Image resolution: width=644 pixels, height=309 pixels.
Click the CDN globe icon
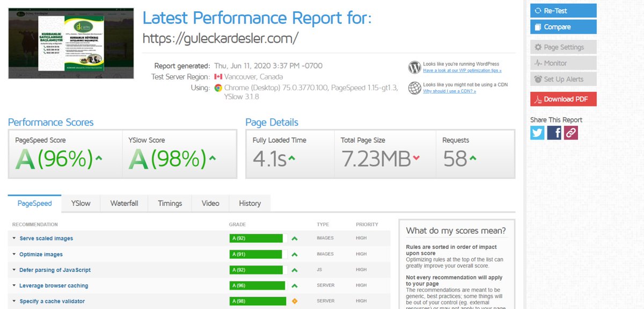(414, 88)
